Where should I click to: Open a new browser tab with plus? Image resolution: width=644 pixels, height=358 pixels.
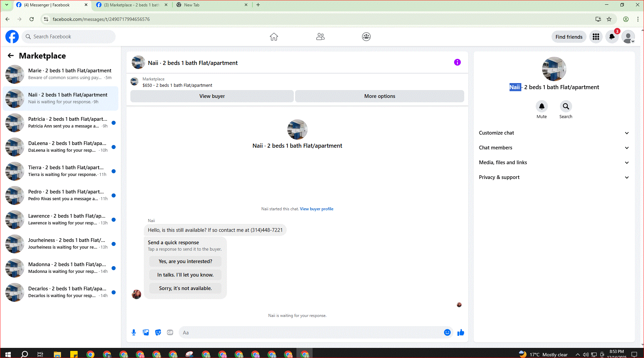(258, 5)
